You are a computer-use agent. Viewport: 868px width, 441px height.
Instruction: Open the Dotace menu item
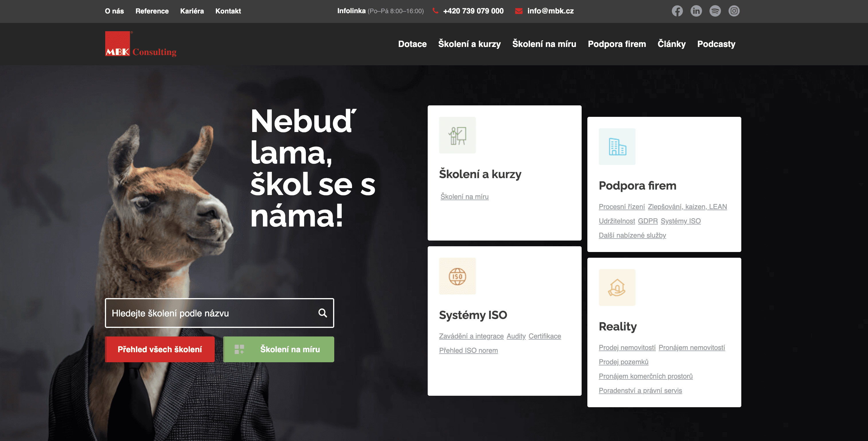tap(412, 44)
